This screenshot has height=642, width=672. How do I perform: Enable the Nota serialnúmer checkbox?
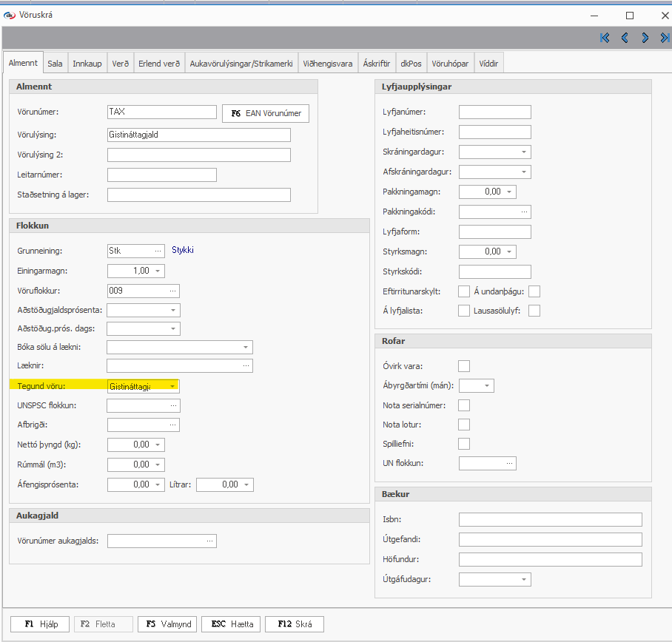[464, 405]
